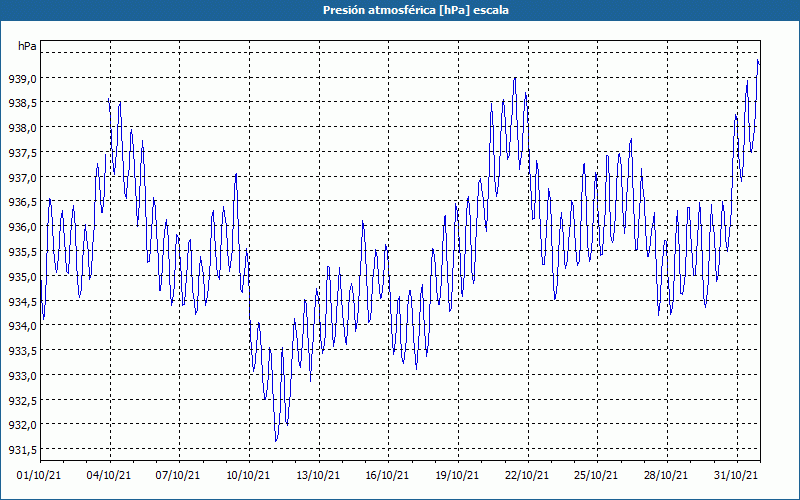Click the 937,0 axis value
This screenshot has height=500, width=800.
[22, 178]
